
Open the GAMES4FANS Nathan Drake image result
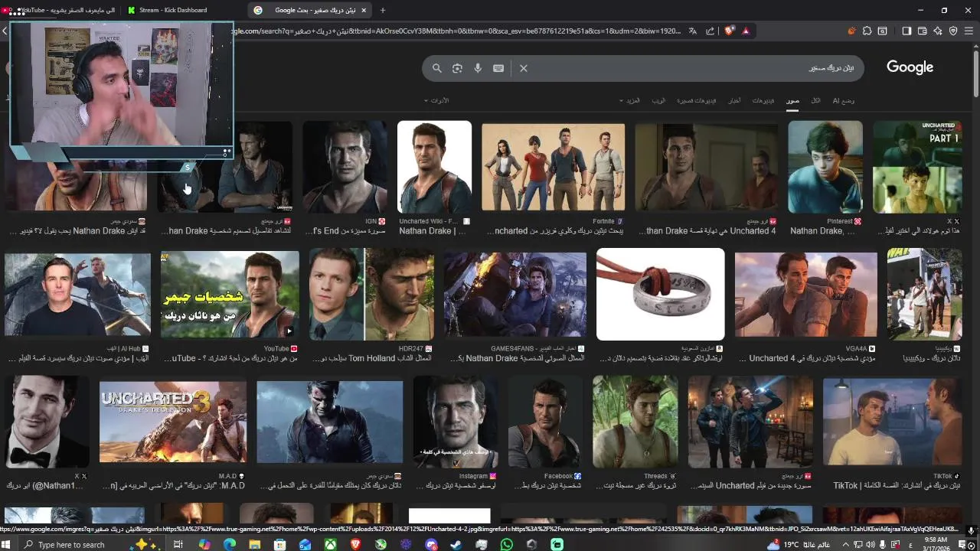(x=514, y=294)
